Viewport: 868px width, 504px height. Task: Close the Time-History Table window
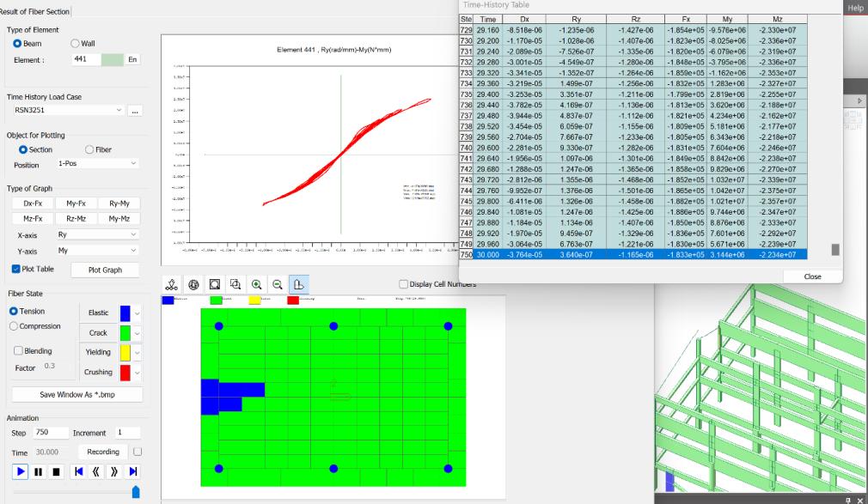[x=811, y=276]
